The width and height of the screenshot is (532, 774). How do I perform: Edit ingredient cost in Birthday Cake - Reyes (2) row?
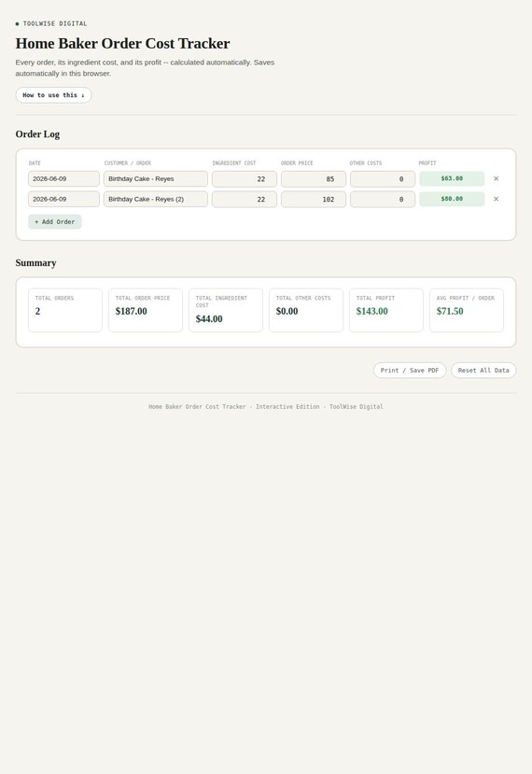pyautogui.click(x=245, y=199)
